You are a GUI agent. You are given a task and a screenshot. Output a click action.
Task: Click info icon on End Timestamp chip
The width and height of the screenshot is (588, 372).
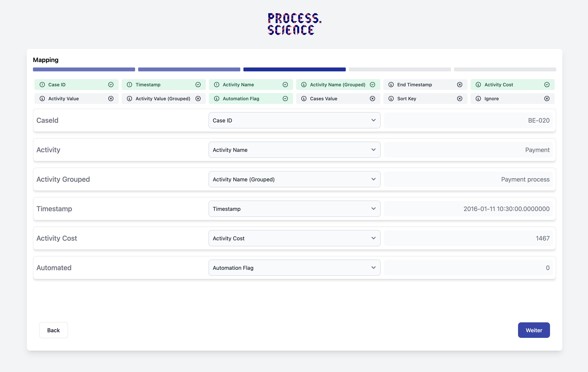[x=391, y=85]
